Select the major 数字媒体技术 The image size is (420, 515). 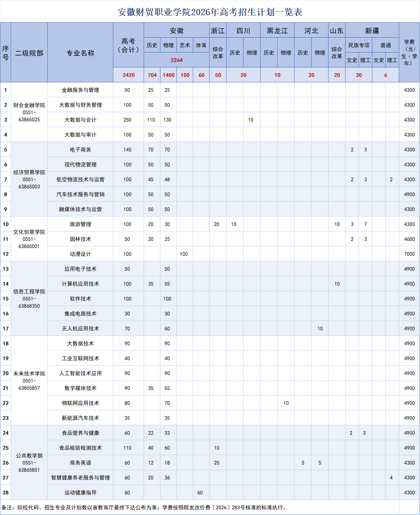(80, 388)
